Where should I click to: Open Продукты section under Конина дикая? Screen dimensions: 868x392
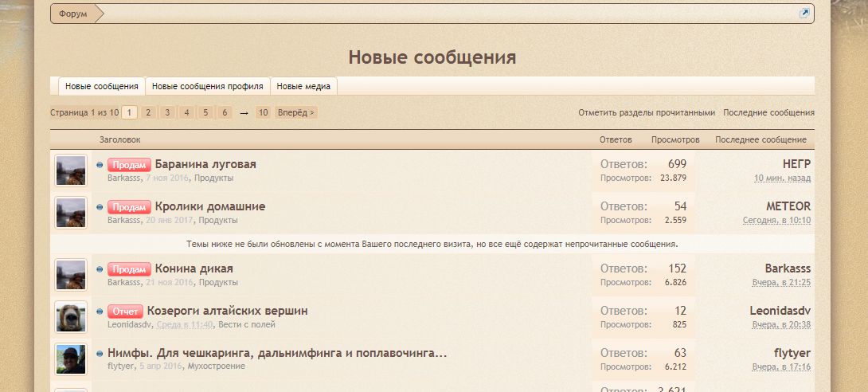(x=218, y=282)
